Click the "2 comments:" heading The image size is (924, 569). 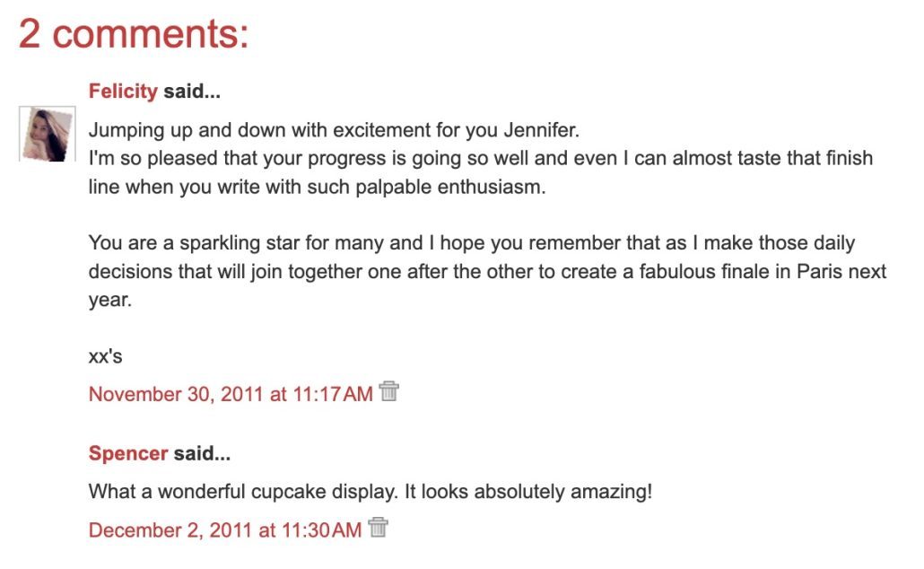134,35
